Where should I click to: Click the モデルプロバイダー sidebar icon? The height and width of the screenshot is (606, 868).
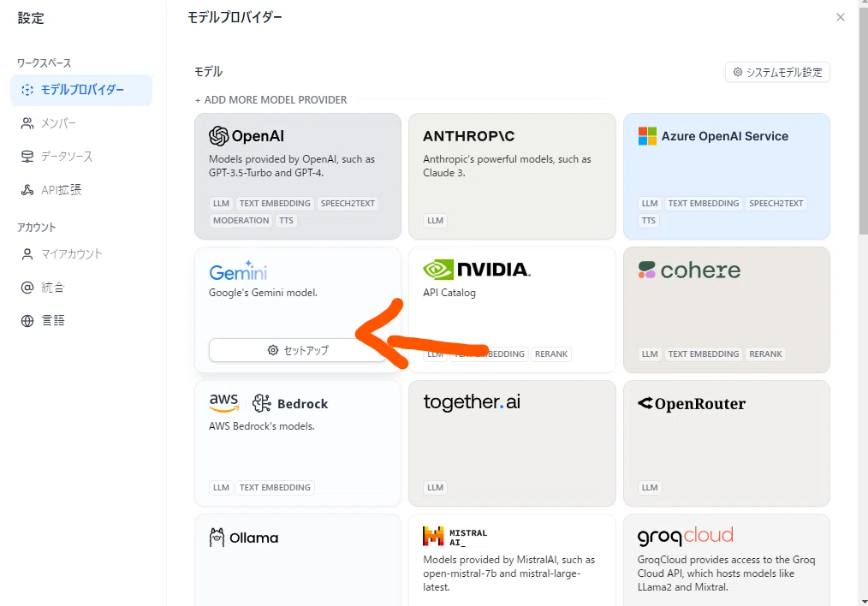[27, 90]
